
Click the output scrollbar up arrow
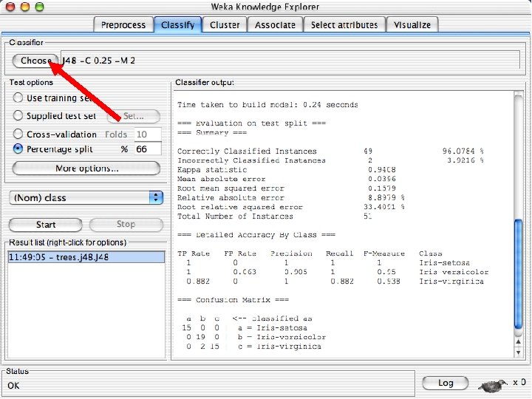click(x=518, y=341)
